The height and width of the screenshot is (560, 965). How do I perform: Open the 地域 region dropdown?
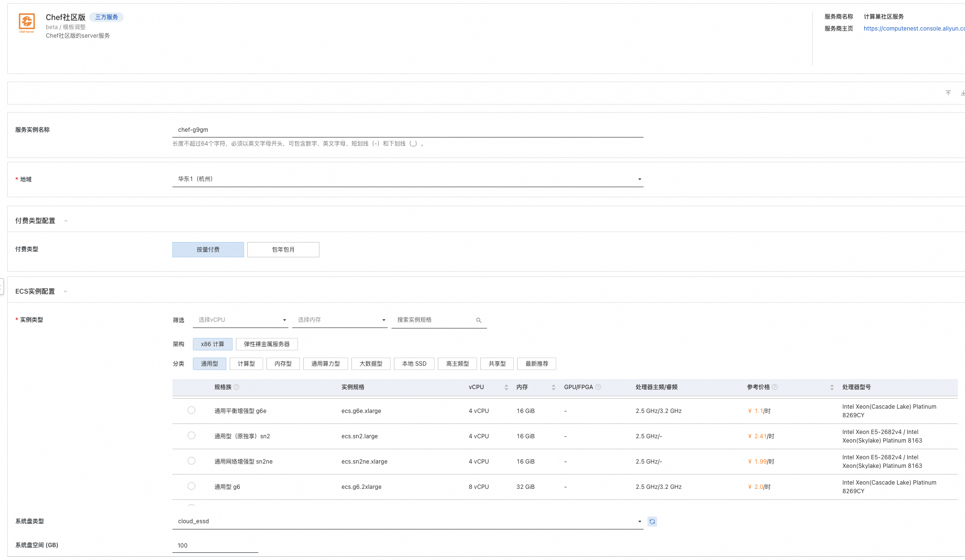coord(408,179)
